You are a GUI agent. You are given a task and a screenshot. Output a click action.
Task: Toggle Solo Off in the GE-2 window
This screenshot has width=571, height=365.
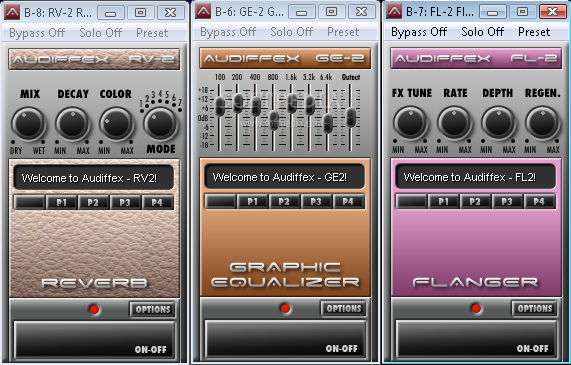click(x=291, y=32)
